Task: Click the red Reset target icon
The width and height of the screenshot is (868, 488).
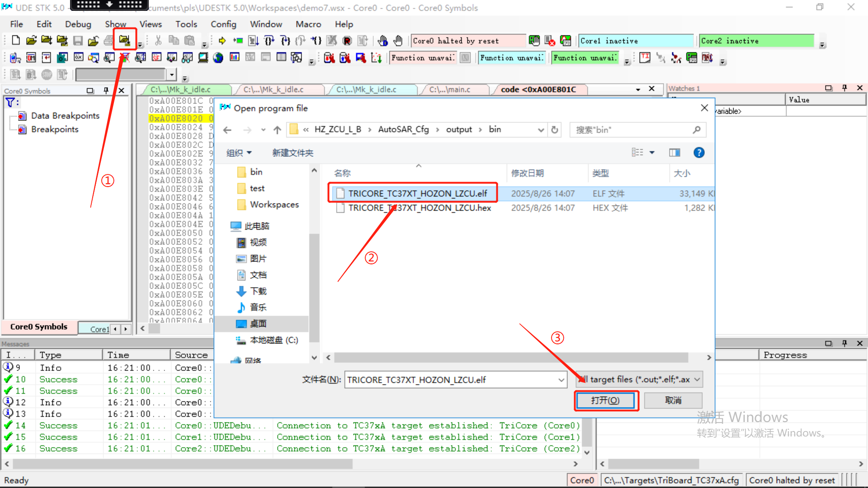Action: pyautogui.click(x=347, y=41)
